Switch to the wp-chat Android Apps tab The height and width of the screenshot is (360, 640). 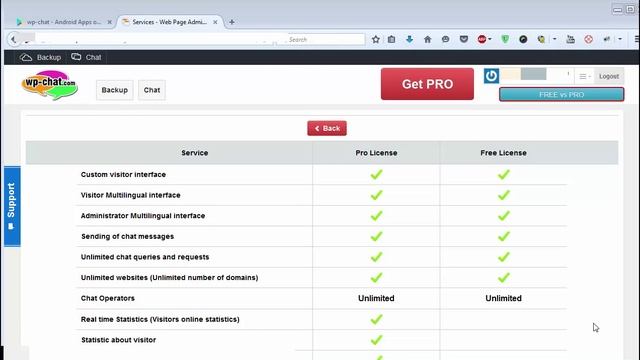point(63,22)
